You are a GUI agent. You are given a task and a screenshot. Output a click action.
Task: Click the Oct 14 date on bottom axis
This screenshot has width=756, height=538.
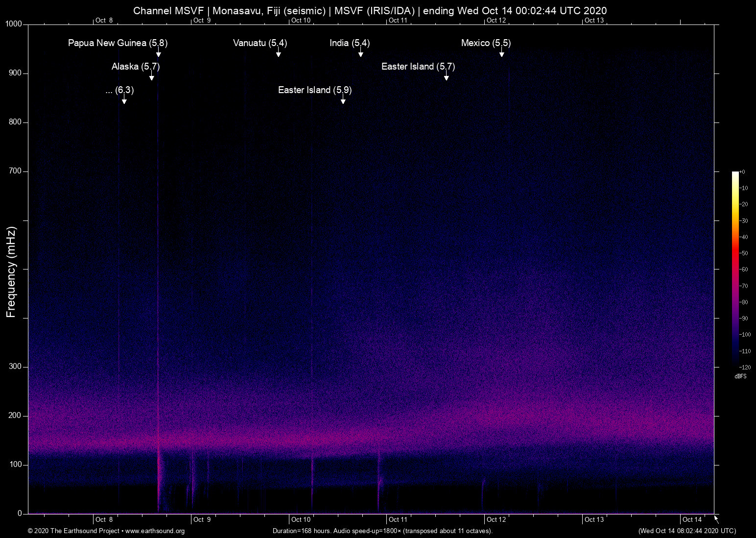[692, 519]
